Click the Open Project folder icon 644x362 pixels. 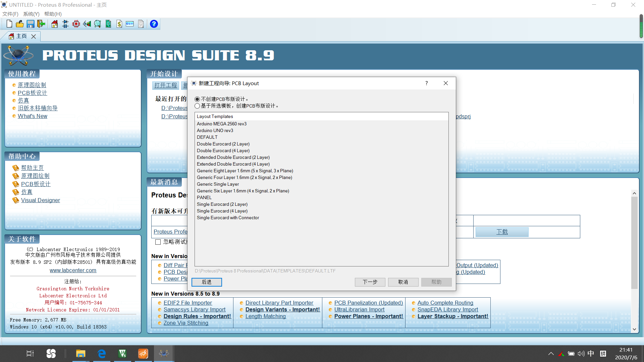(x=20, y=24)
